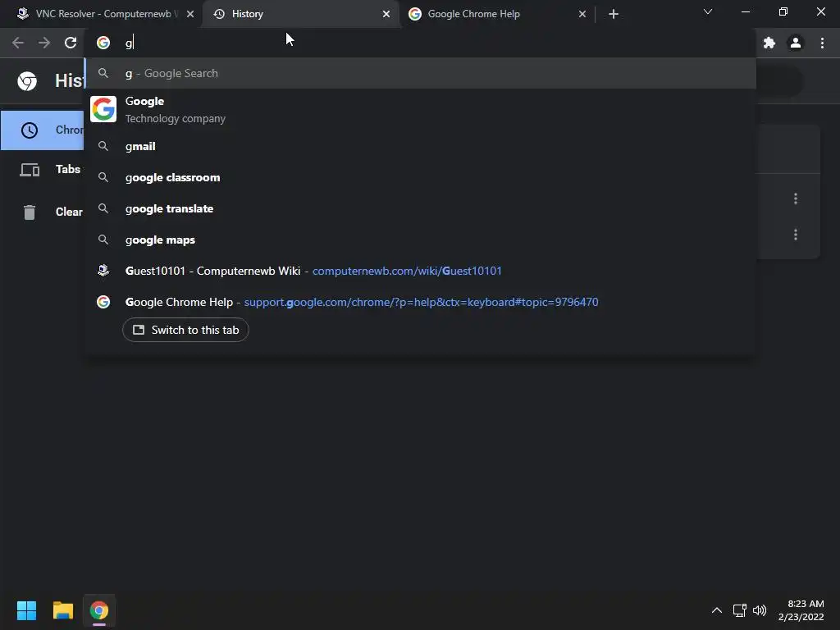Open the tab search dropdown chevron
Viewport: 840px width, 630px height.
(x=708, y=11)
